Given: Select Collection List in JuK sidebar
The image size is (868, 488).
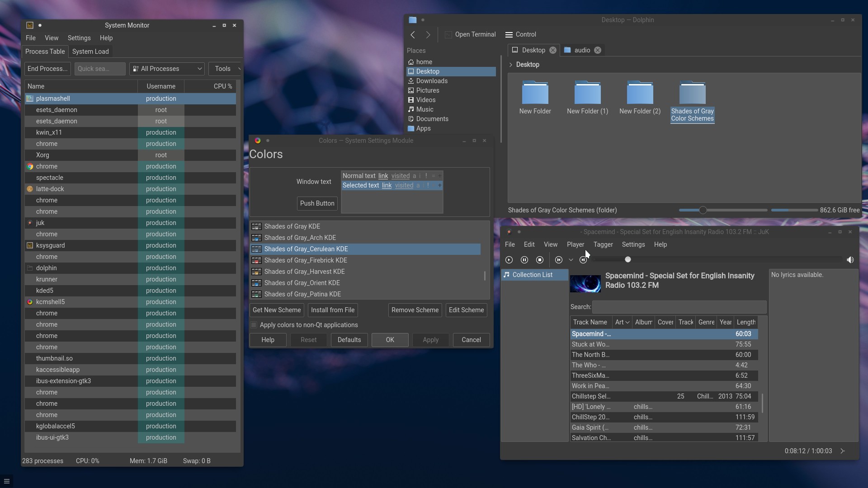Looking at the screenshot, I should pos(534,275).
